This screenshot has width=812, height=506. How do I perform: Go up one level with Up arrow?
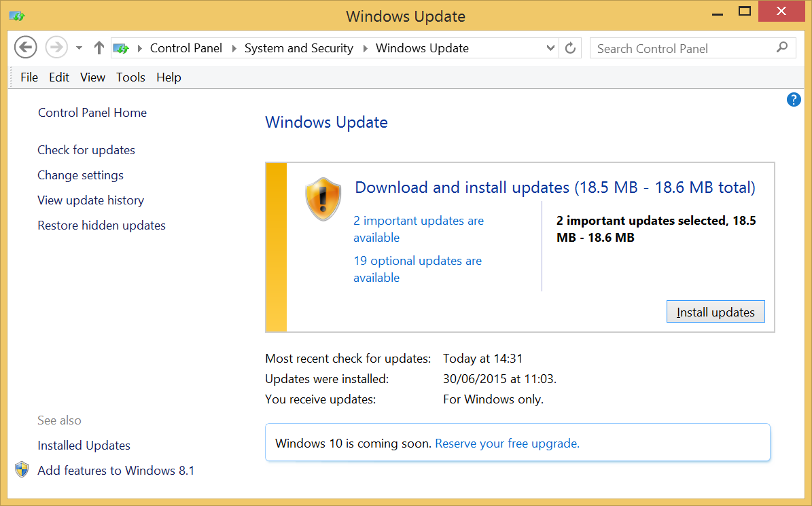99,48
